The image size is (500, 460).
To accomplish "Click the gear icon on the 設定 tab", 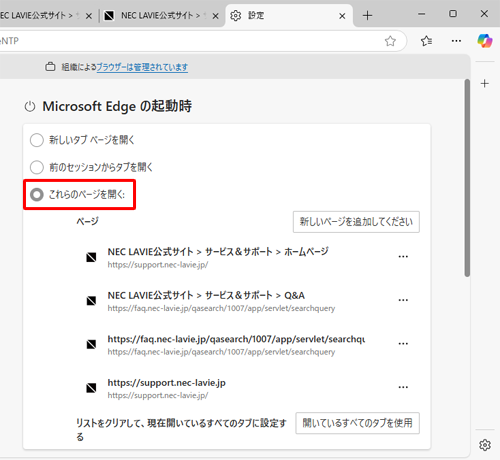I will click(236, 16).
